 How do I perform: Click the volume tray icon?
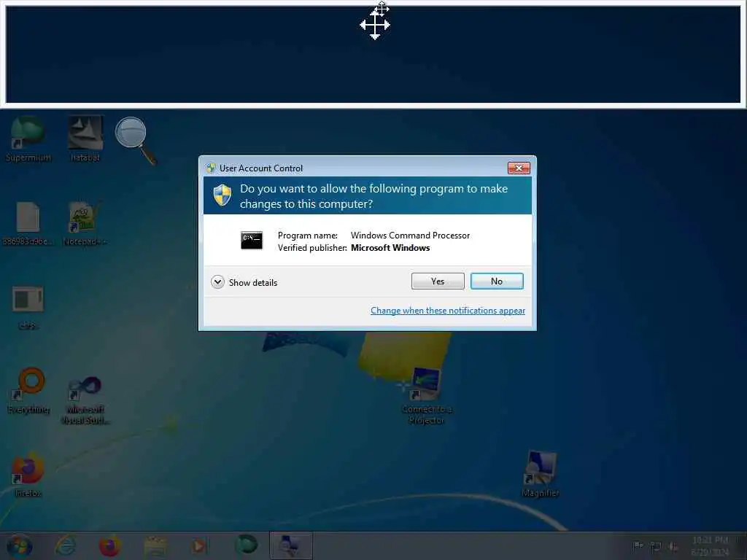pyautogui.click(x=673, y=547)
